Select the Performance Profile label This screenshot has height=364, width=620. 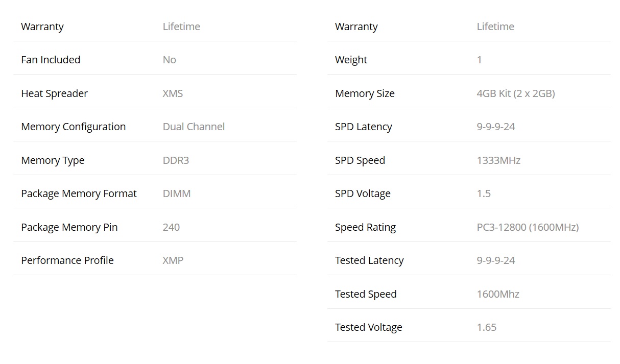(x=67, y=260)
